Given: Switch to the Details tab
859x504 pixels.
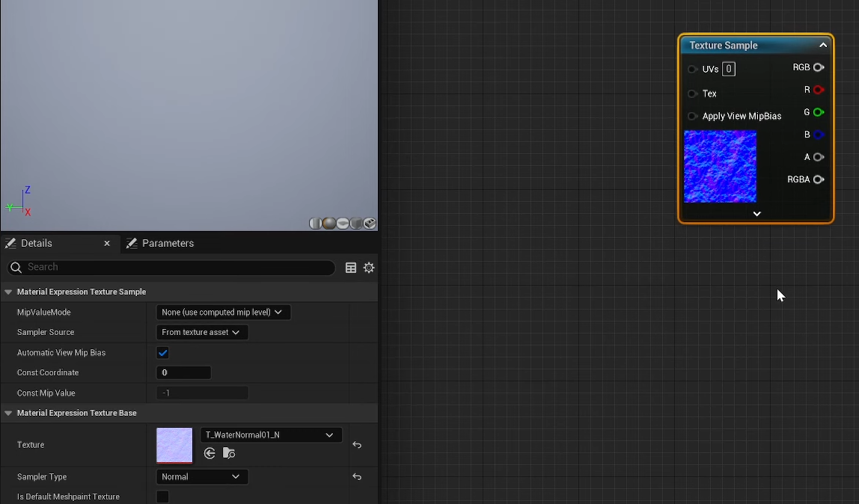Looking at the screenshot, I should (x=36, y=244).
